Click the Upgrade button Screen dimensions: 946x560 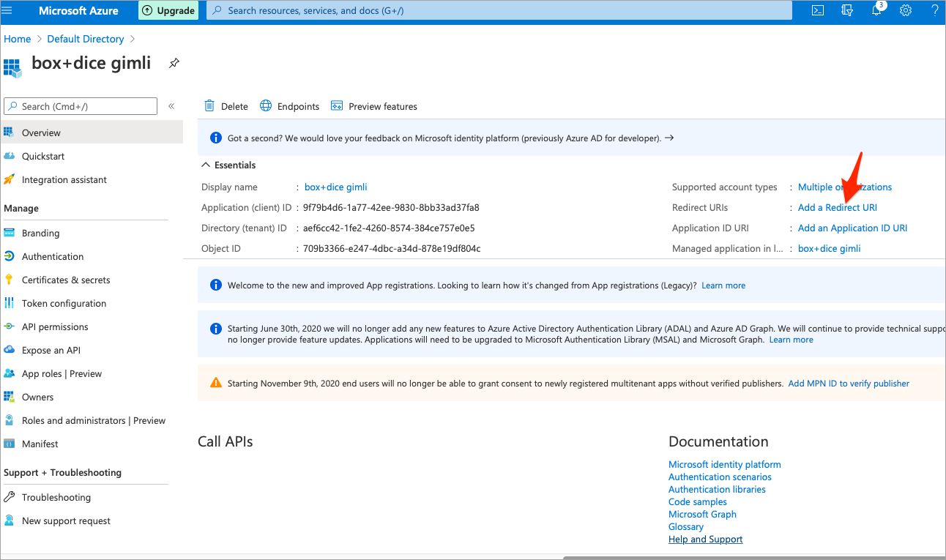click(x=168, y=11)
